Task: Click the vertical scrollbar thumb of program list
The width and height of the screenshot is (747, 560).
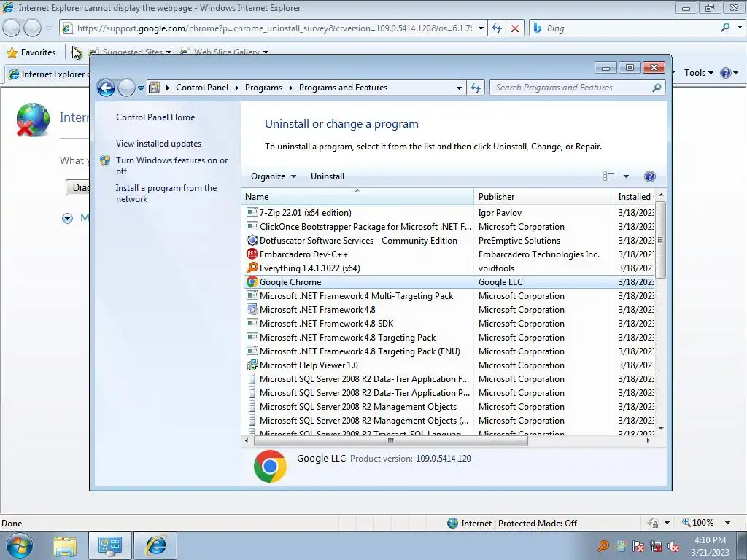Action: [x=660, y=240]
